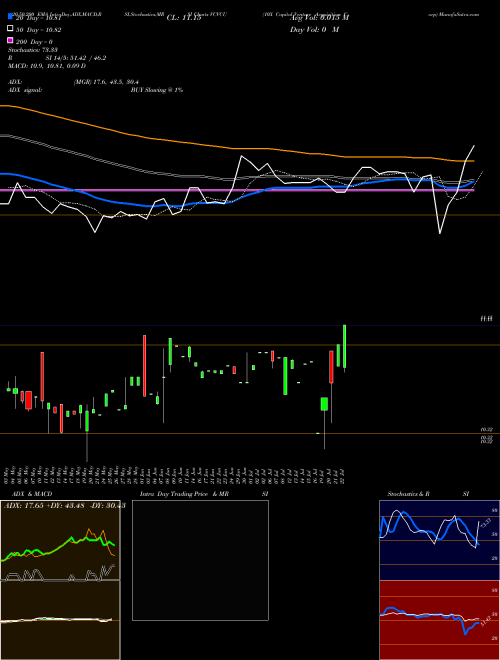Click the 'CL: 11.15' close price value

184,18
